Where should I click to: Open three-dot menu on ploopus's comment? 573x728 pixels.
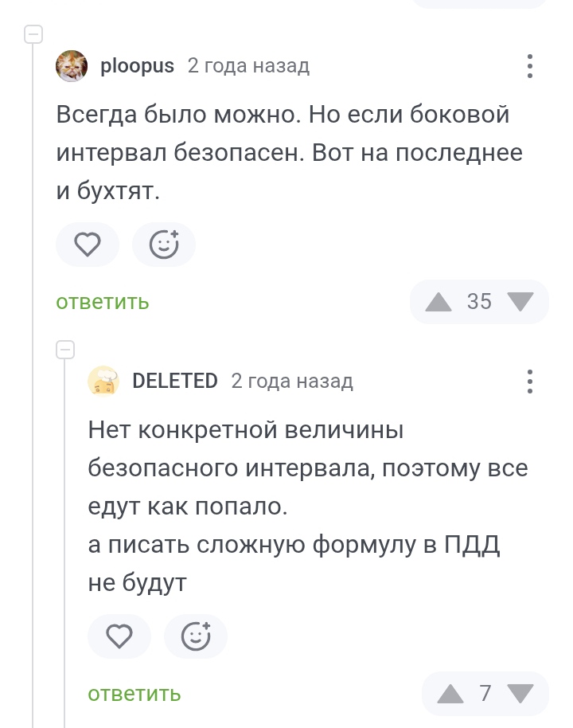[529, 66]
